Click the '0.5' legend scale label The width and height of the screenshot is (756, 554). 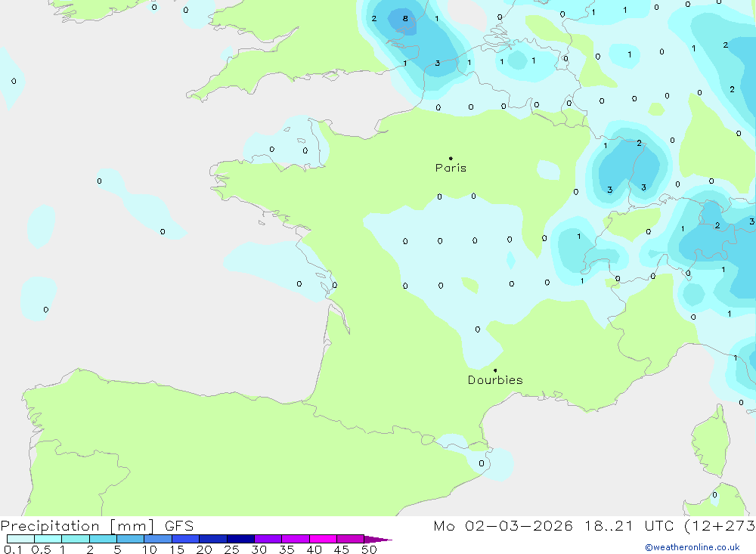pos(41,549)
